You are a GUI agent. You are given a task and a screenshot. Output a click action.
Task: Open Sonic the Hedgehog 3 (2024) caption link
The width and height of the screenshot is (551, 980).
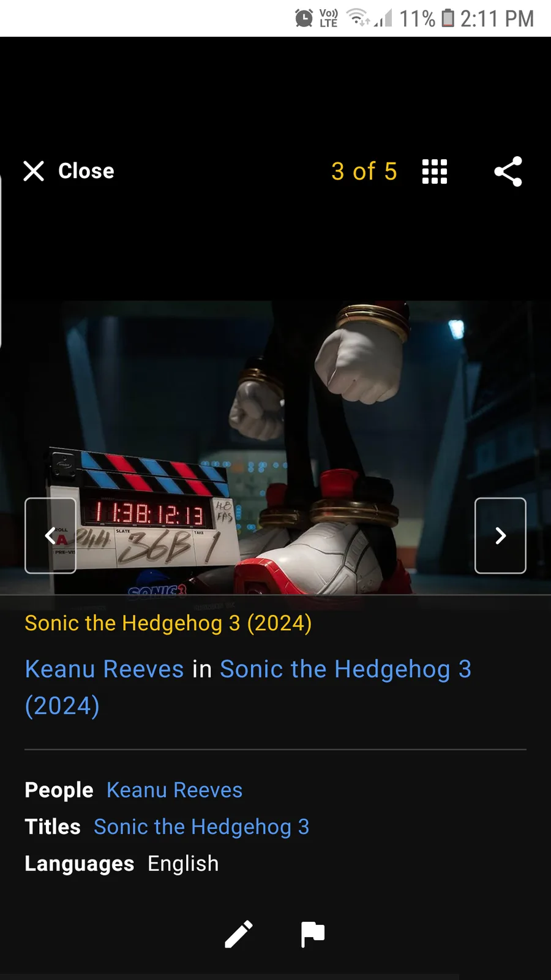248,687
